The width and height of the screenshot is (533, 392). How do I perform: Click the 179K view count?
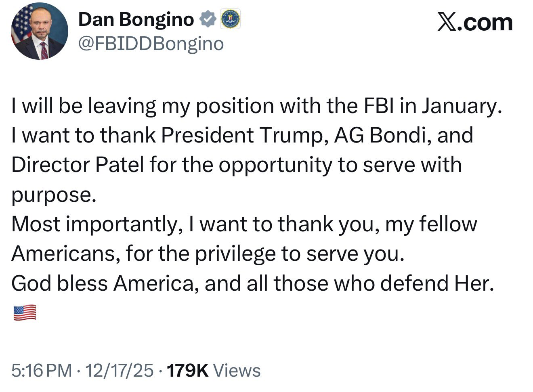188,370
